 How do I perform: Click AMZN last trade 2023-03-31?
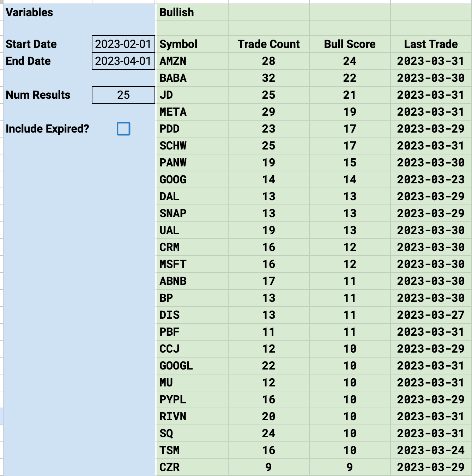tap(431, 61)
